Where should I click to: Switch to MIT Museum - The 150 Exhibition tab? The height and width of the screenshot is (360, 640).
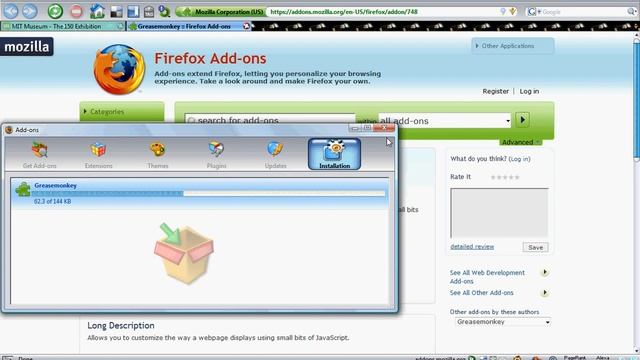tap(63, 26)
